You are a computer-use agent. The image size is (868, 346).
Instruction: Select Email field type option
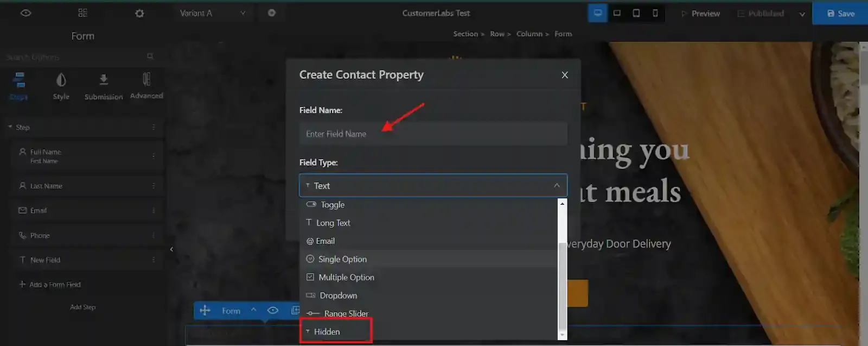click(429, 241)
